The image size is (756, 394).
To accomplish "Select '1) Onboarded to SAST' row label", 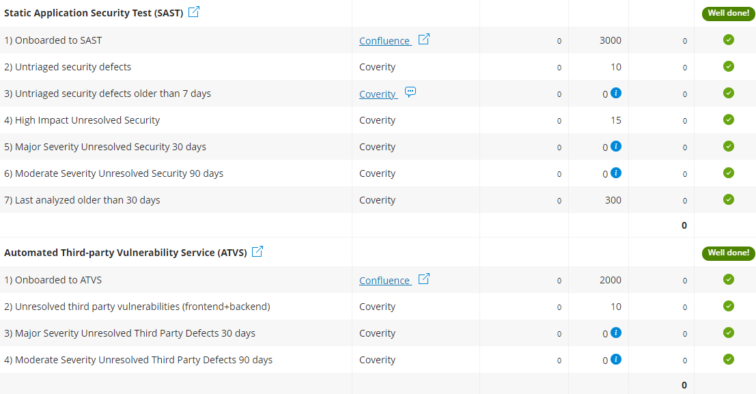I will point(53,40).
